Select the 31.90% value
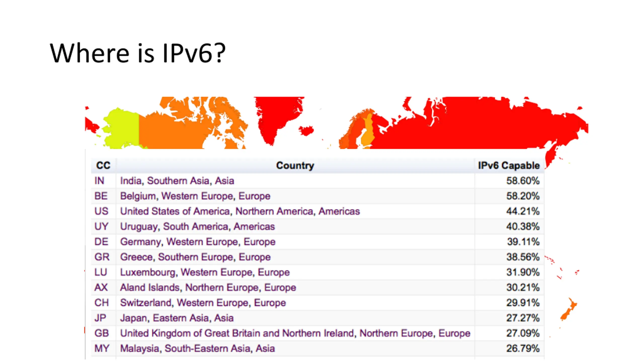The width and height of the screenshot is (644, 362). click(x=523, y=272)
